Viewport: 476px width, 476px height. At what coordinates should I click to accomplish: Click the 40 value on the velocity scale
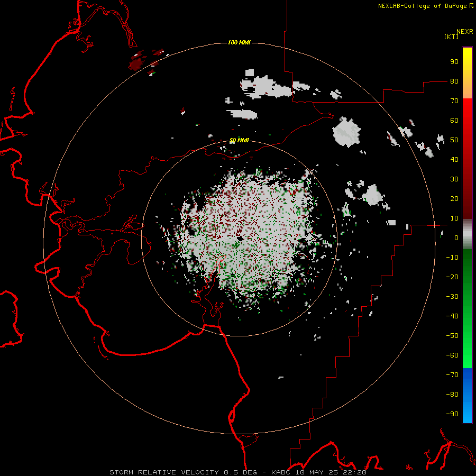[454, 160]
